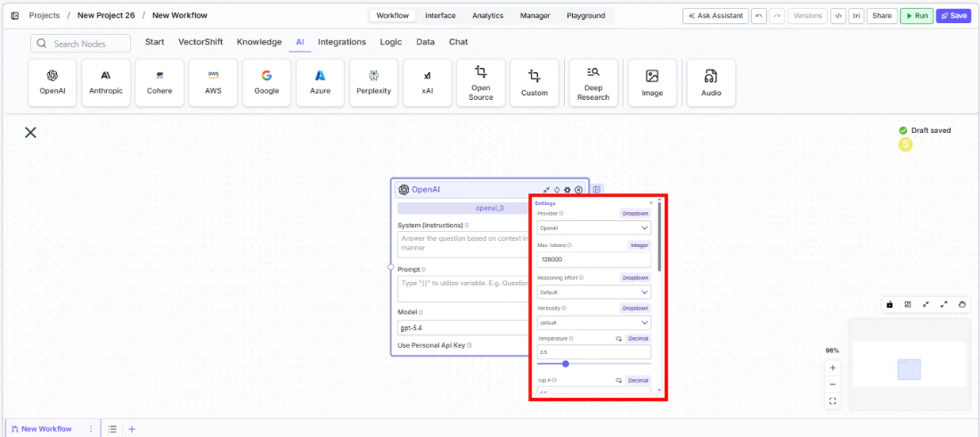Open the Logic node category

point(391,42)
